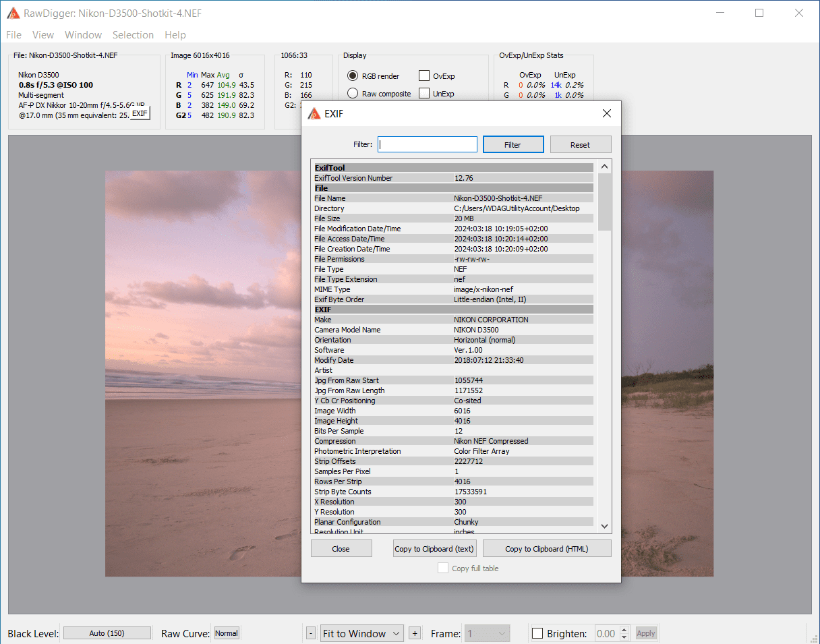
Task: Click the Apply button for brighten
Action: click(646, 633)
